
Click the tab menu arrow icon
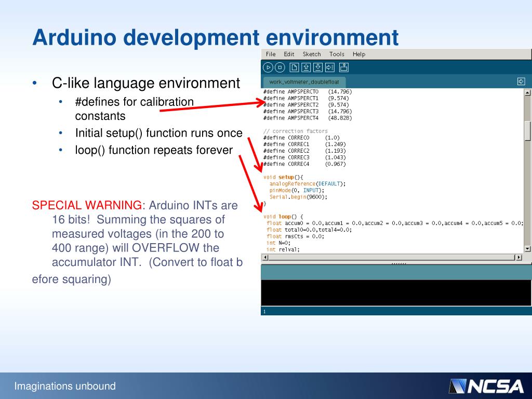pyautogui.click(x=521, y=82)
